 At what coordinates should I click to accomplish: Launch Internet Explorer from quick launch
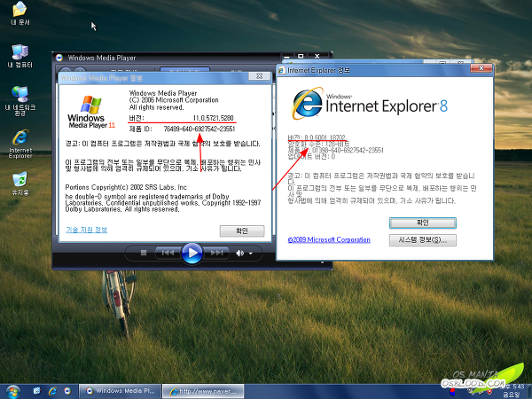pyautogui.click(x=52, y=391)
